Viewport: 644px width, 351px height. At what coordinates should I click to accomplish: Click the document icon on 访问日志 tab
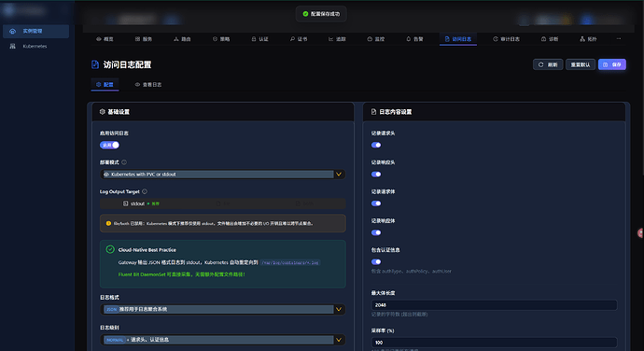[447, 39]
